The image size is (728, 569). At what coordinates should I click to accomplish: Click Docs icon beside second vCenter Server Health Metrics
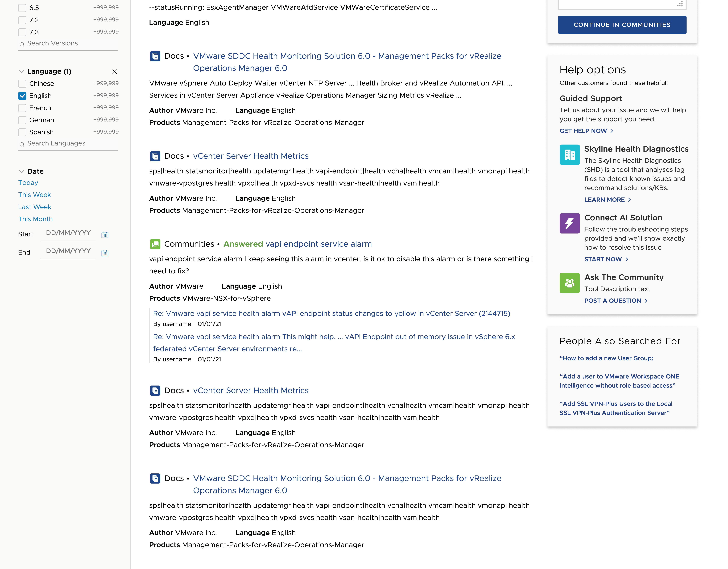tap(155, 390)
